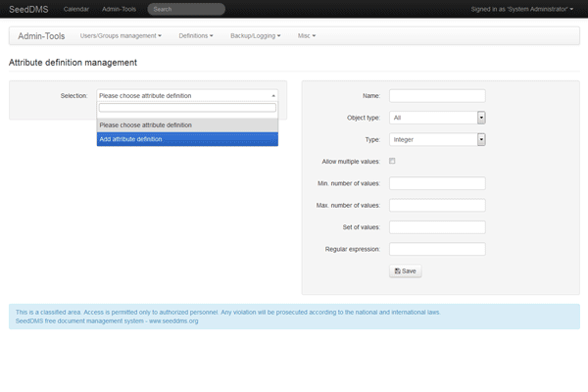This screenshot has width=588, height=392.
Task: Expand the Misc menu
Action: pyautogui.click(x=307, y=35)
